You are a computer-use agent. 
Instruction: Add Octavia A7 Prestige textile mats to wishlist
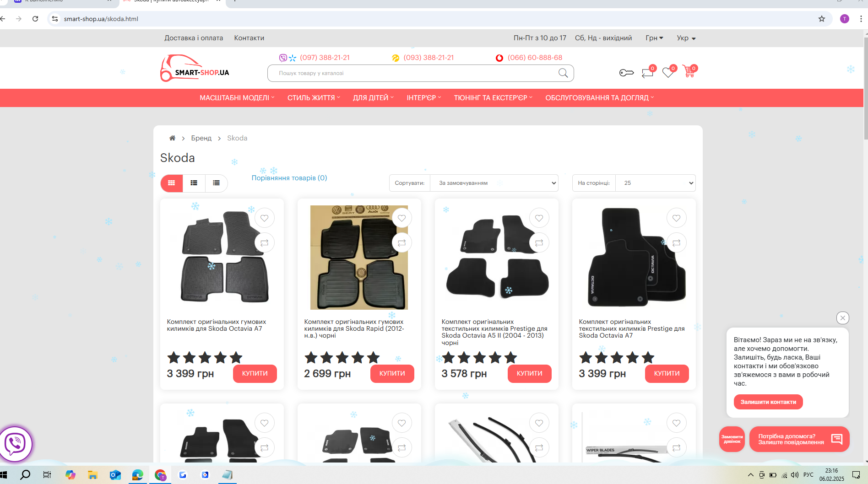coord(677,218)
